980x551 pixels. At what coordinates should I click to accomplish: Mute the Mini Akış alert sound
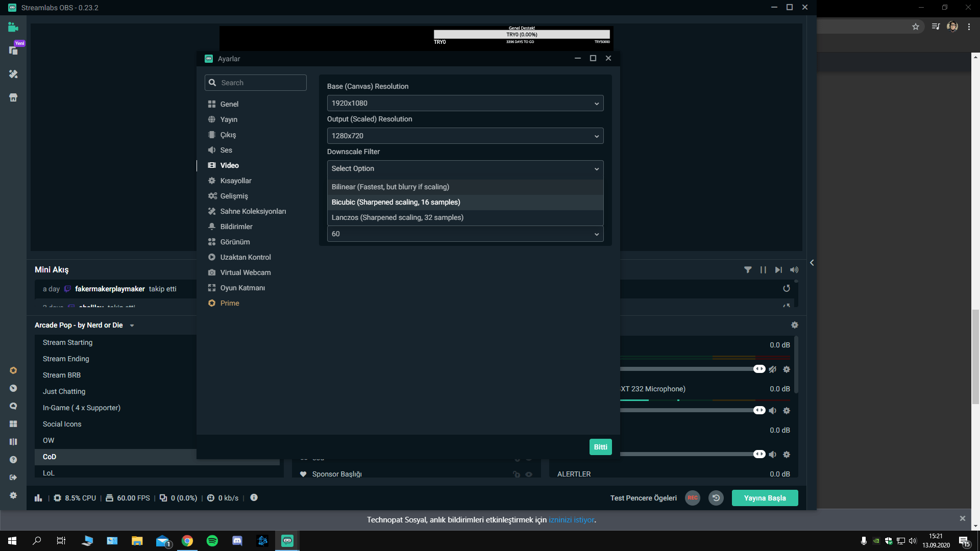(794, 270)
